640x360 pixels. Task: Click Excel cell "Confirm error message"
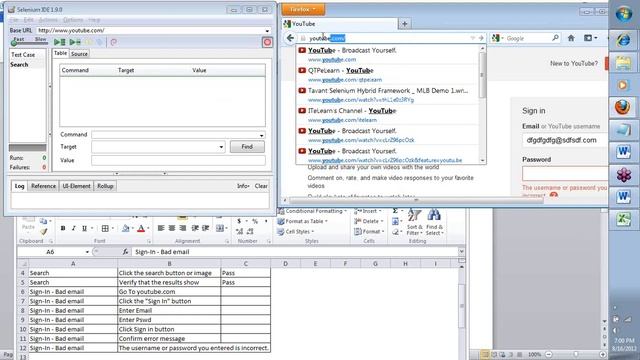coord(169,339)
